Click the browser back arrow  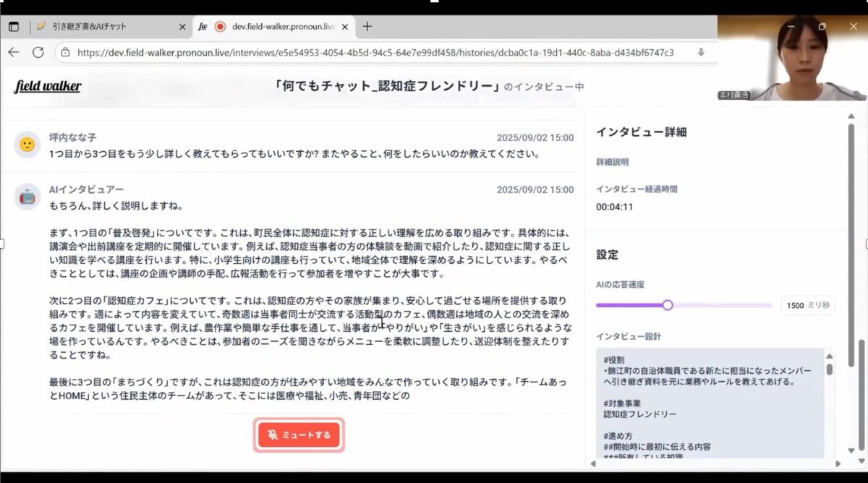pyautogui.click(x=14, y=52)
